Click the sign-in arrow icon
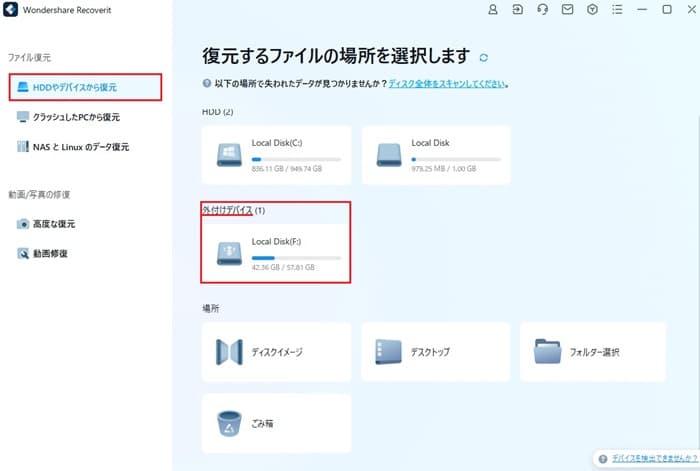Viewport: 700px width, 471px height. 517,9
